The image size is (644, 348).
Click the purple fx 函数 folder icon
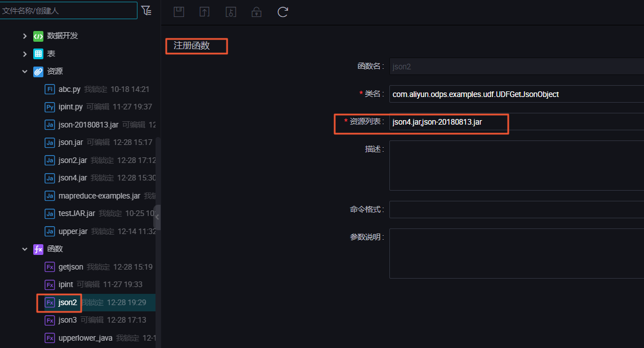(x=38, y=249)
